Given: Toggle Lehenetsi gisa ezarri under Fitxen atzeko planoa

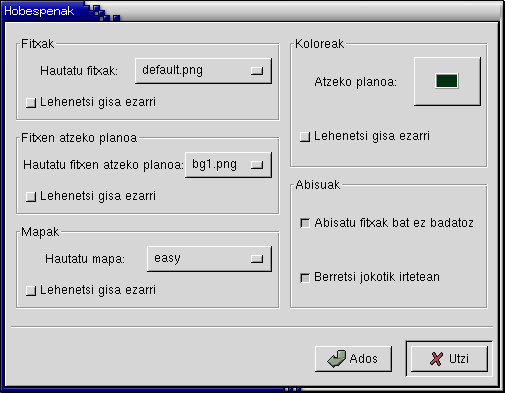Looking at the screenshot, I should click(31, 196).
